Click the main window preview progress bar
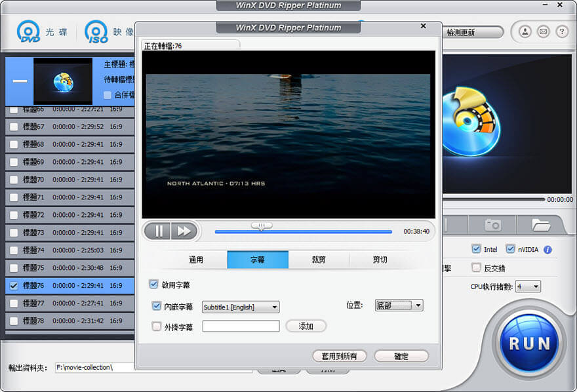Screen dimensions: 577x392 [x=493, y=199]
